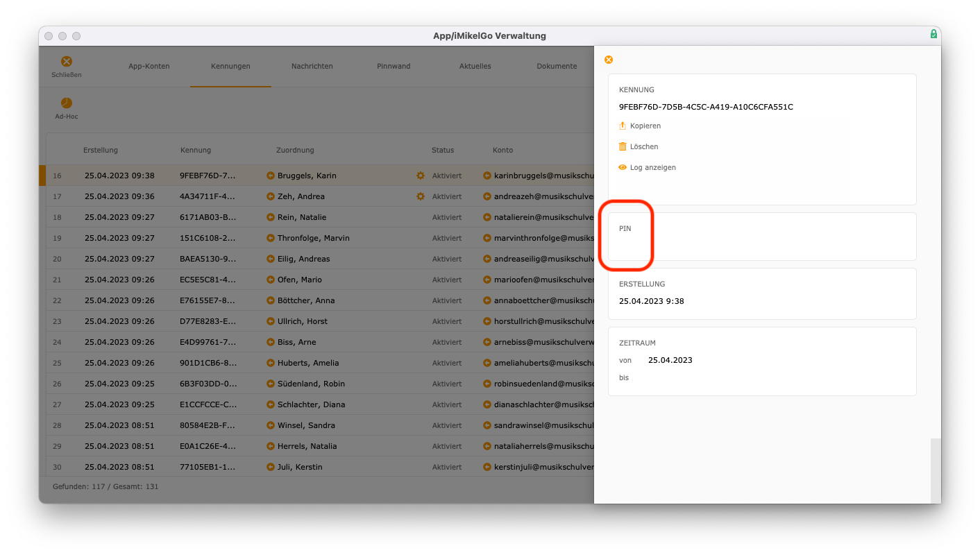Click the green lock icon in title bar
This screenshot has height=555, width=980.
[x=933, y=34]
